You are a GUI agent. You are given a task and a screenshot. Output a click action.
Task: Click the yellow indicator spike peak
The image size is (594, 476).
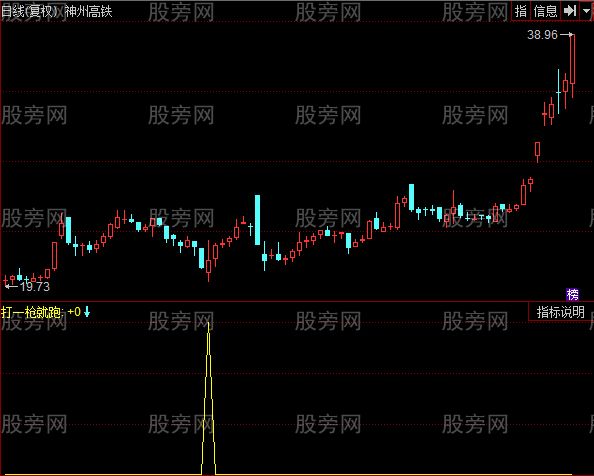[x=208, y=323]
